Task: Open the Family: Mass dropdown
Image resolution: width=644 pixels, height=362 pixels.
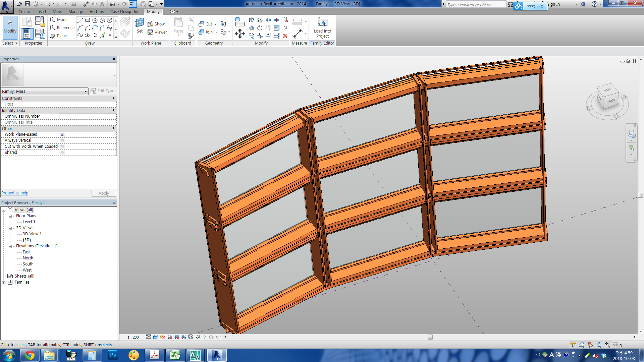Action: click(x=86, y=92)
